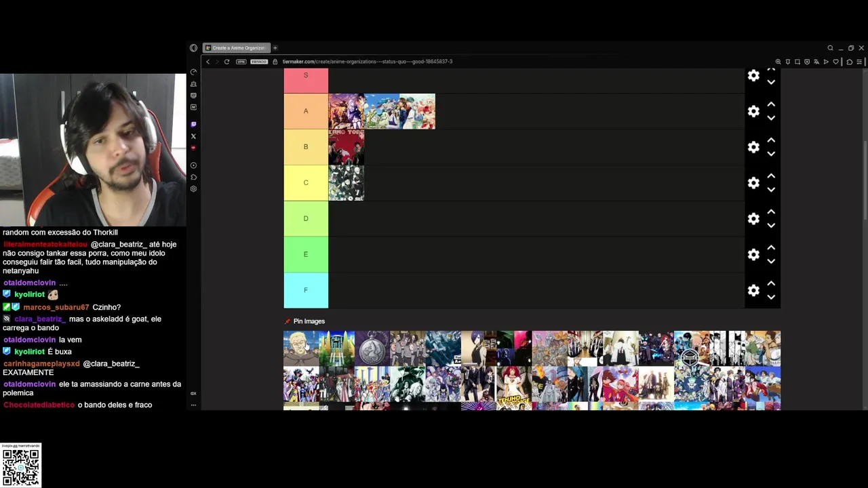Move tier C row up with arrow

(x=771, y=176)
